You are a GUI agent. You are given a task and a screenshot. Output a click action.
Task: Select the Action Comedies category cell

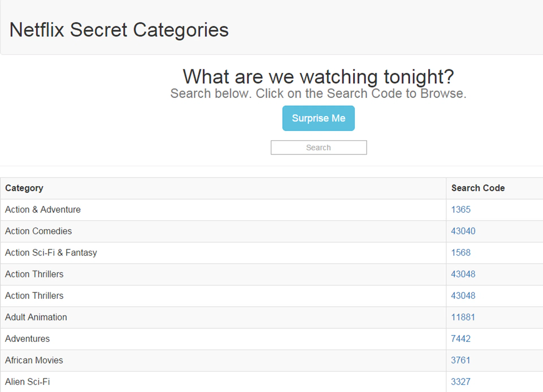coord(38,231)
